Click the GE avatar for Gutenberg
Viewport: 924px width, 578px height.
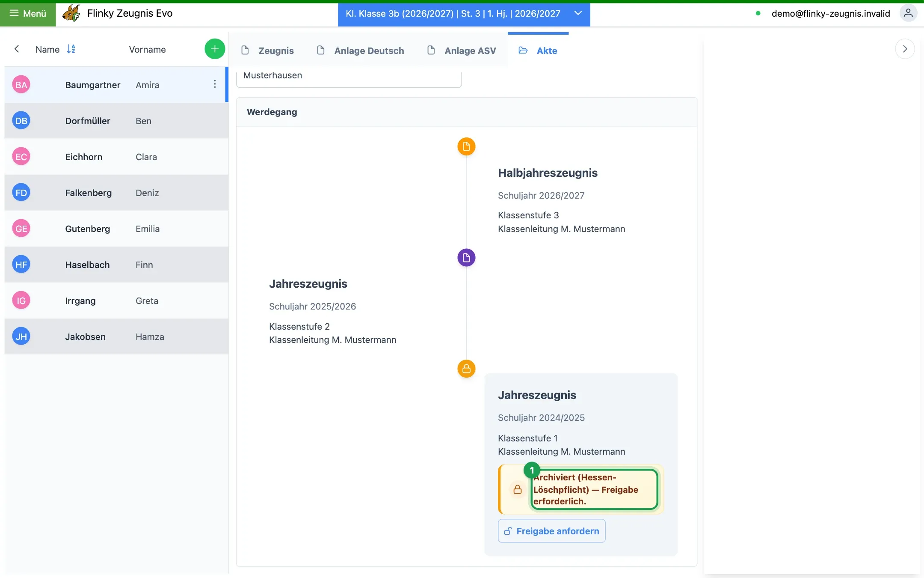(21, 229)
